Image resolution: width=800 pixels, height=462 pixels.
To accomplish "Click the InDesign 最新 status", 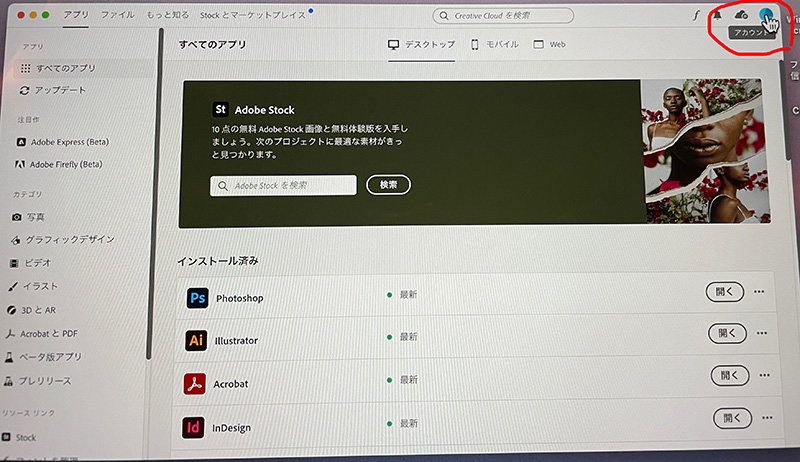I will [402, 423].
